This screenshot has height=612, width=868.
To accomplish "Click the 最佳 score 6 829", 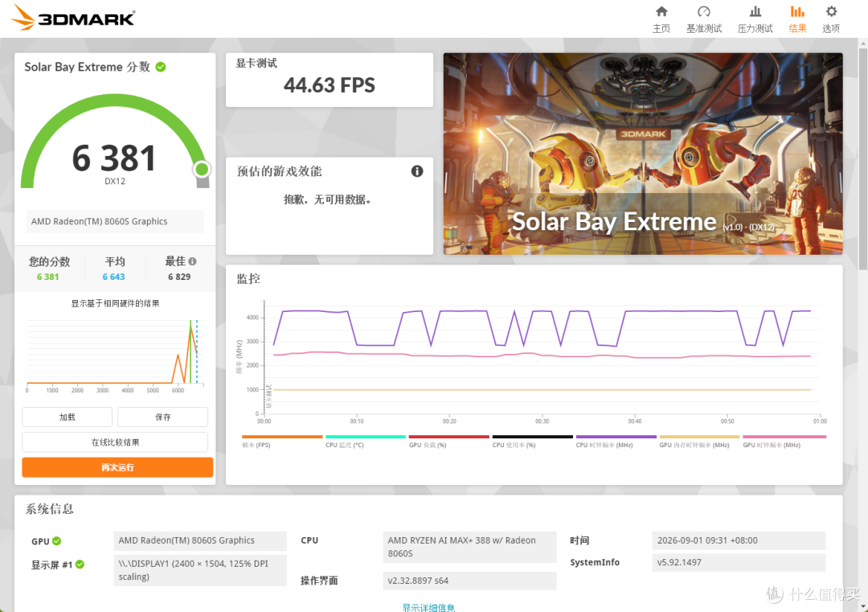I will 179,277.
